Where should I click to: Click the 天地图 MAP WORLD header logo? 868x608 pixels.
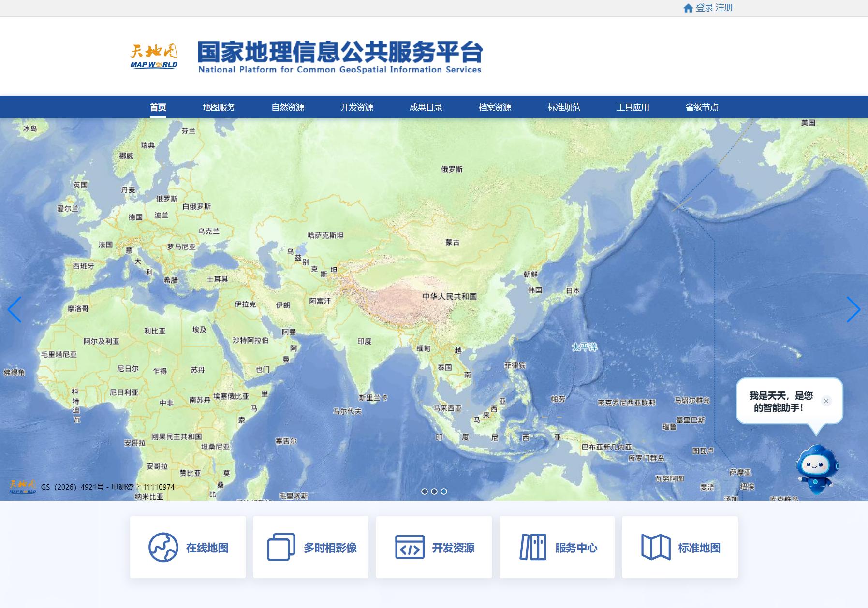coord(154,57)
